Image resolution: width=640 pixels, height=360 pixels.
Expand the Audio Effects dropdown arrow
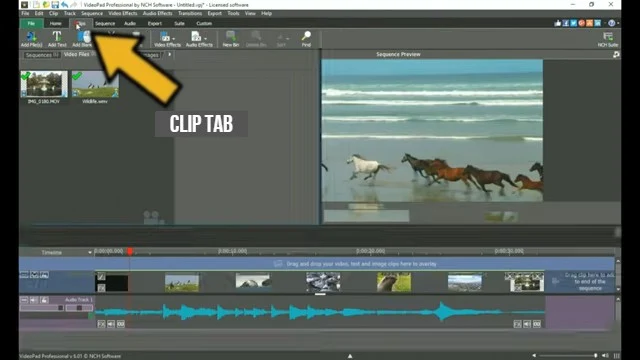(205, 38)
